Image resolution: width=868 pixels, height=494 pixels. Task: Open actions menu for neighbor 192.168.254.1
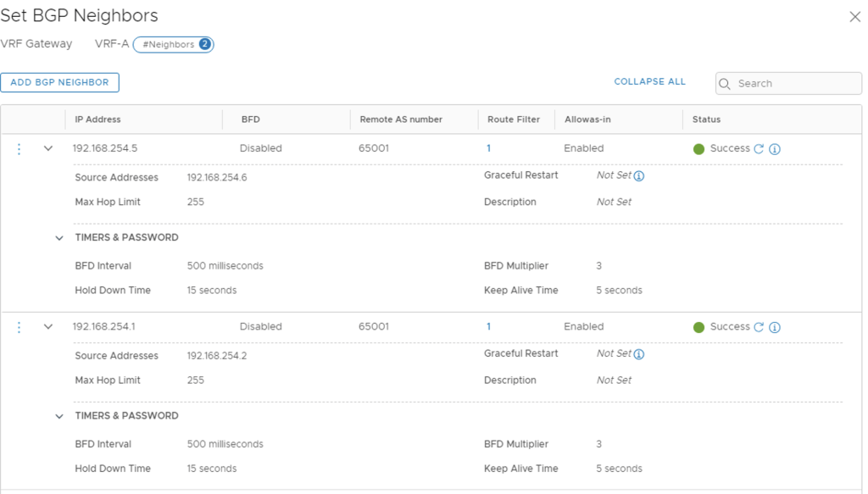click(19, 327)
